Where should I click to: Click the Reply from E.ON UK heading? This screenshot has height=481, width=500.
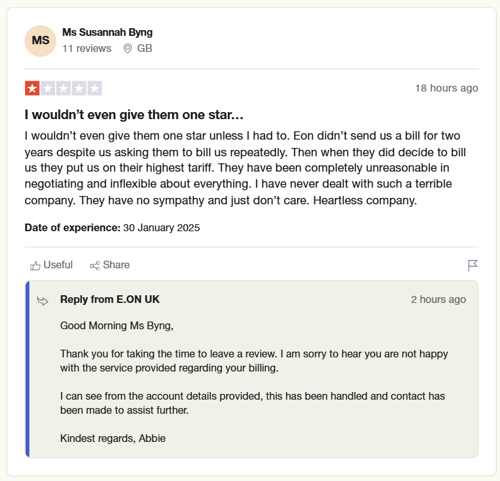(110, 299)
